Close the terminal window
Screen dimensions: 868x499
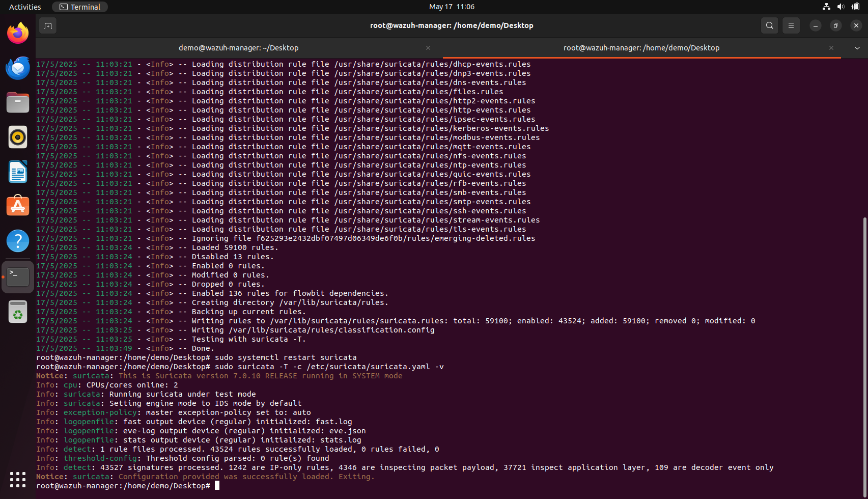coord(856,25)
